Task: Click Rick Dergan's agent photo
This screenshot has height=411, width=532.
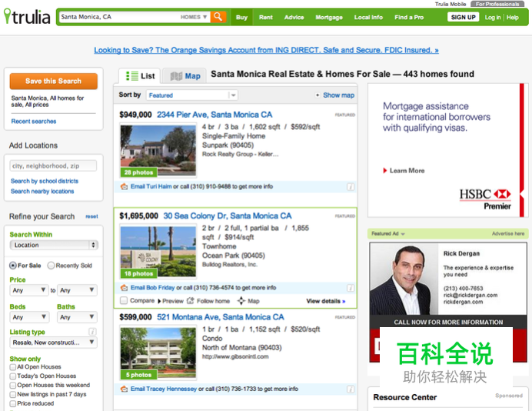Action: [x=404, y=279]
